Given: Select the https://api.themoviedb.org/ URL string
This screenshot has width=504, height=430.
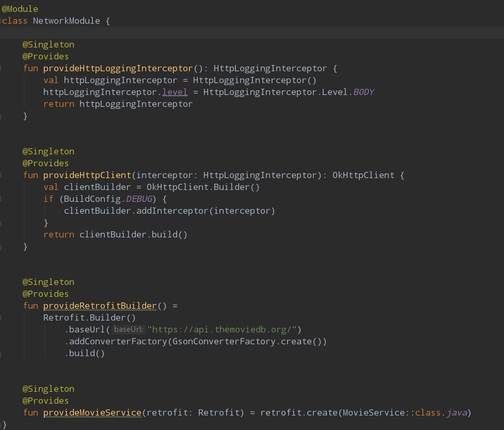Looking at the screenshot, I should point(222,330).
